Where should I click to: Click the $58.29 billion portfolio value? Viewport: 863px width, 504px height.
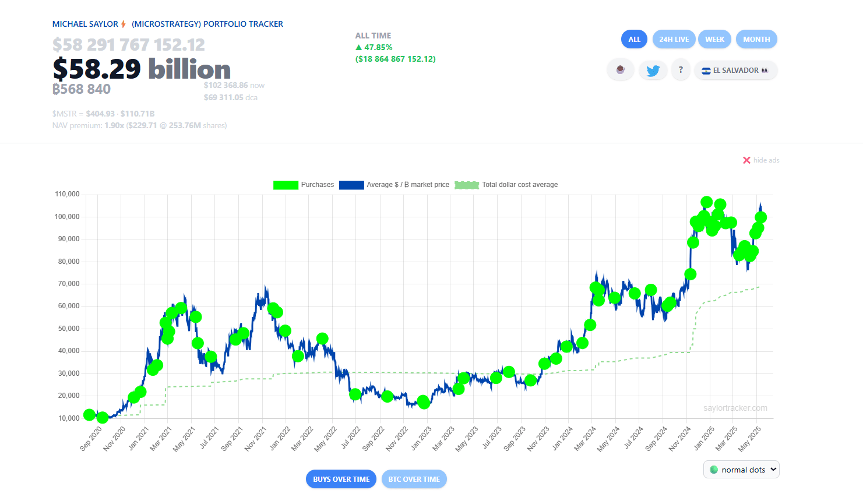(142, 69)
